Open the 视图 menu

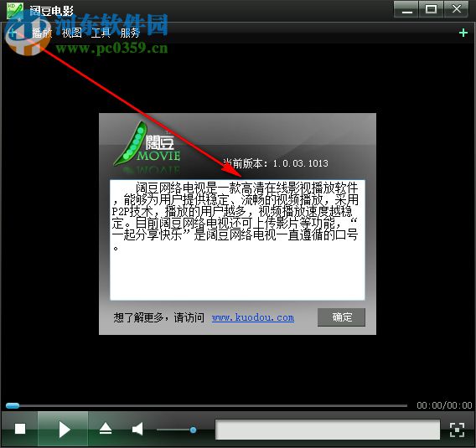(71, 33)
